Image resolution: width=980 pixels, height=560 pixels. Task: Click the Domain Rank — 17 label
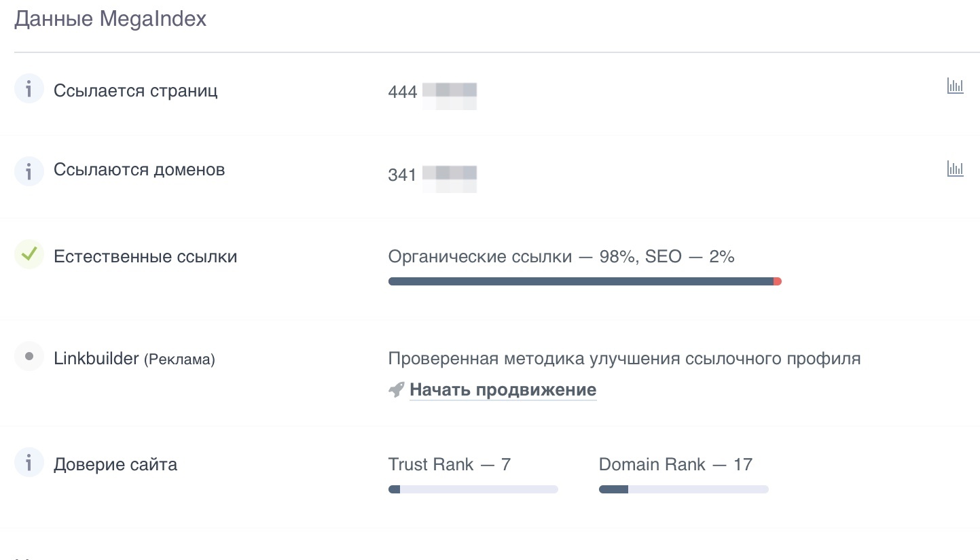[676, 465]
